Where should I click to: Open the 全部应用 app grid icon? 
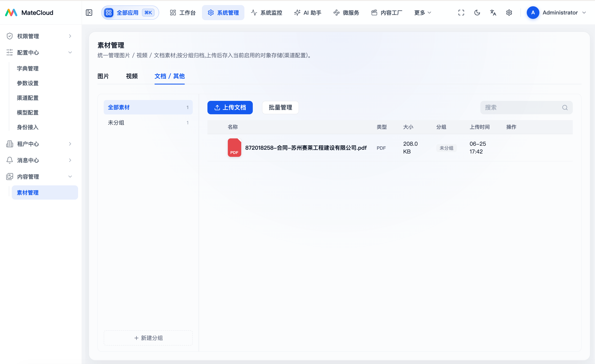pos(109,13)
